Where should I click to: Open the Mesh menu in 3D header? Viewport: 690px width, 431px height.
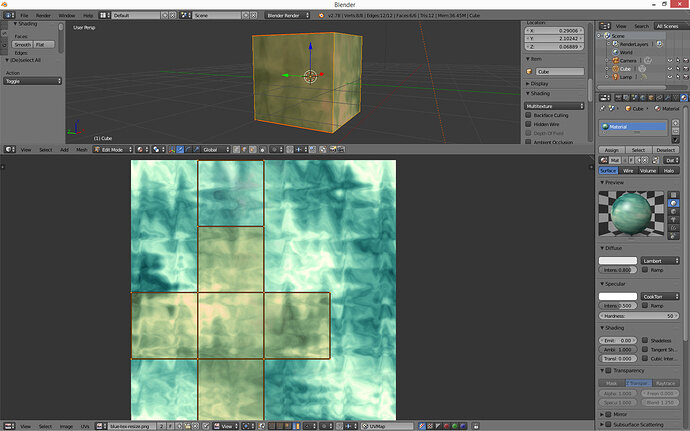coord(82,150)
